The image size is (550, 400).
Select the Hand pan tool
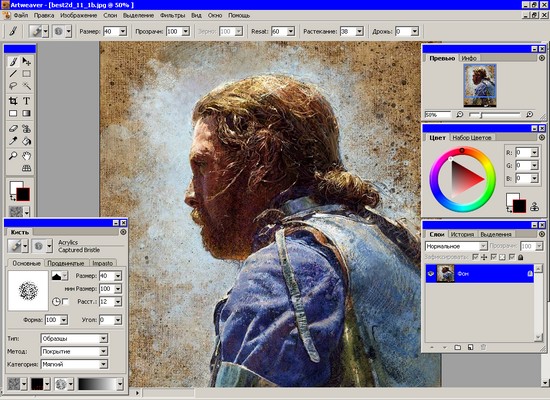[x=26, y=155]
